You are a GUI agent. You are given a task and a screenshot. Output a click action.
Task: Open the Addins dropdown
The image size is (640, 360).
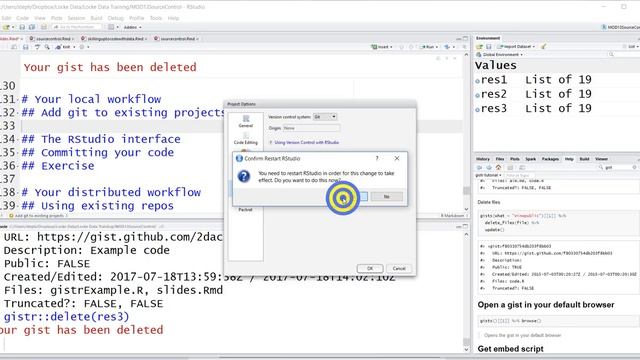pos(133,27)
